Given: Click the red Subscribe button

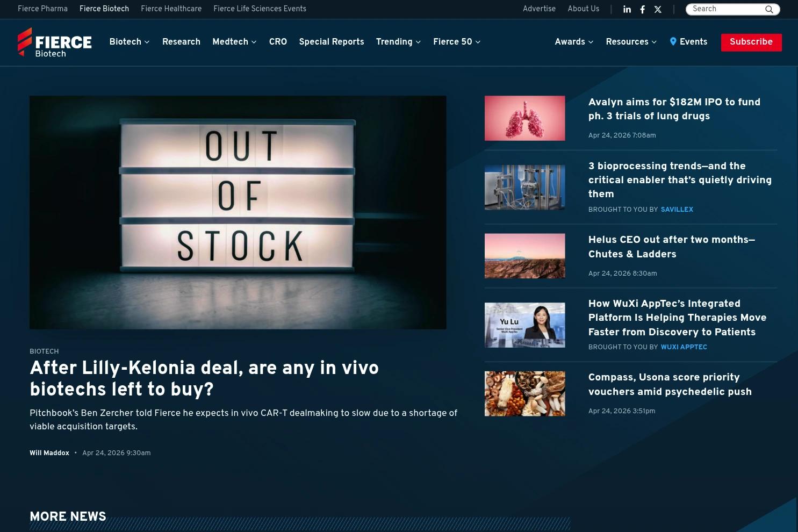Looking at the screenshot, I should (x=751, y=42).
